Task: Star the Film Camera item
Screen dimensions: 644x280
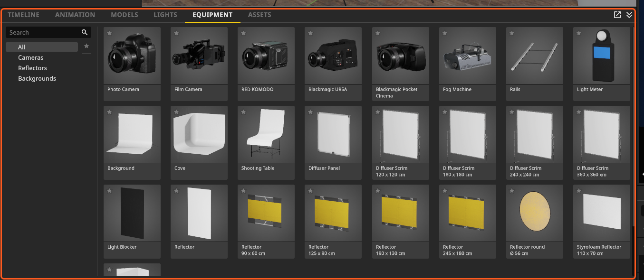Action: click(x=176, y=33)
